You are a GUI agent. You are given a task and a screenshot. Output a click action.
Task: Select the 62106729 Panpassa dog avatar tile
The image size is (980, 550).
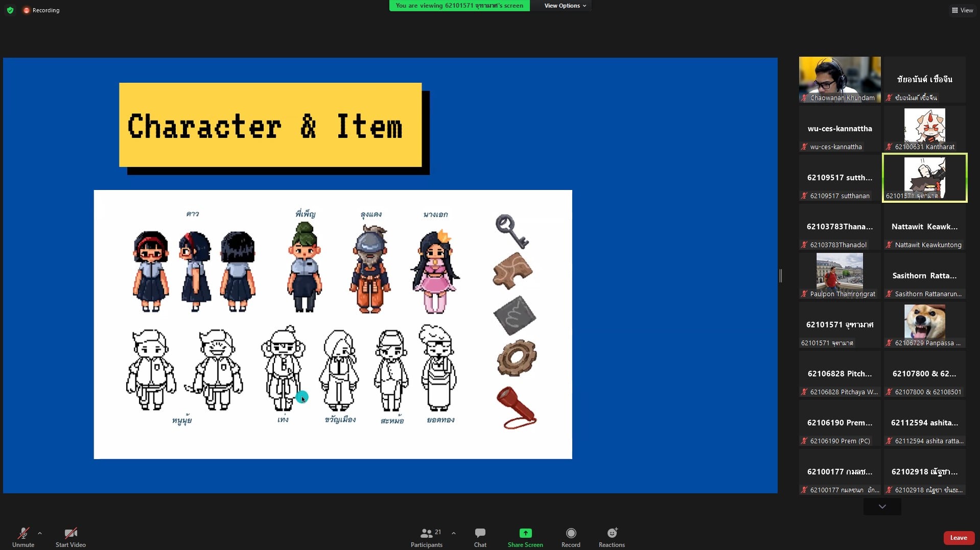point(924,325)
